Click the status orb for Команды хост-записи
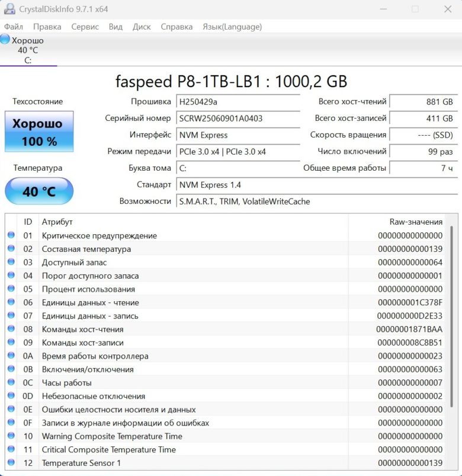The width and height of the screenshot is (462, 476). point(11,342)
